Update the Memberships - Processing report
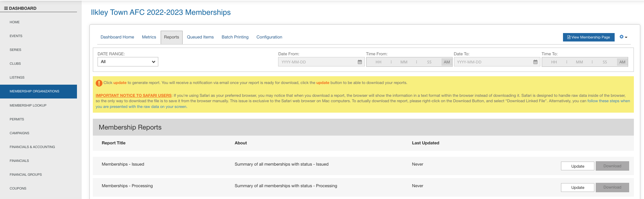Image resolution: width=644 pixels, height=199 pixels. [x=577, y=188]
